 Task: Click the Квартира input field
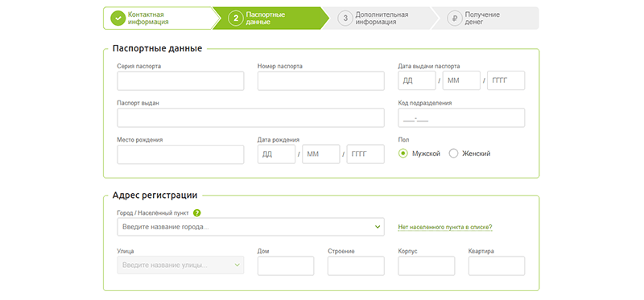(x=497, y=266)
